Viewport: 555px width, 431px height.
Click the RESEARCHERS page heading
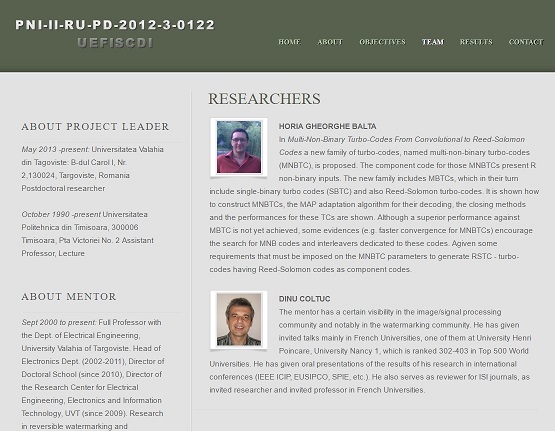coord(264,99)
